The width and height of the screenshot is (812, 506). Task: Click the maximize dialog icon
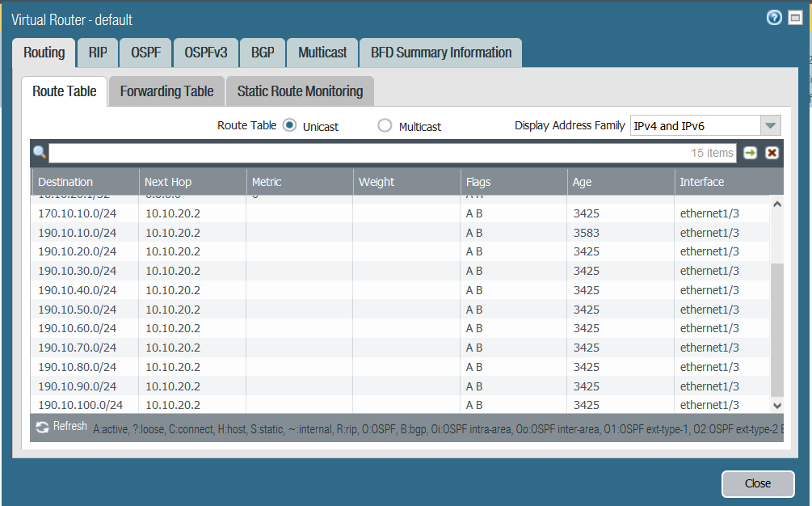pyautogui.click(x=795, y=18)
